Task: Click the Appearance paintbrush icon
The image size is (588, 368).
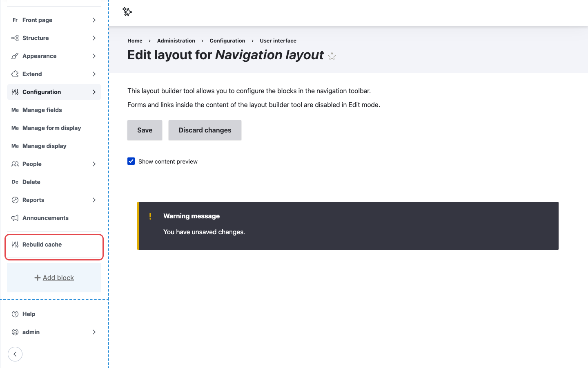Action: [x=15, y=56]
